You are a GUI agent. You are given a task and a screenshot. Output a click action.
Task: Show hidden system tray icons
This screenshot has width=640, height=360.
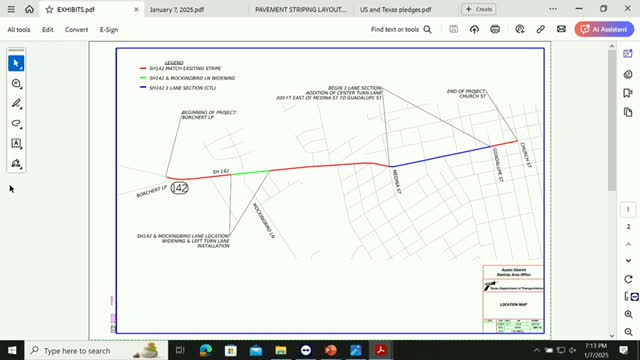[537, 350]
